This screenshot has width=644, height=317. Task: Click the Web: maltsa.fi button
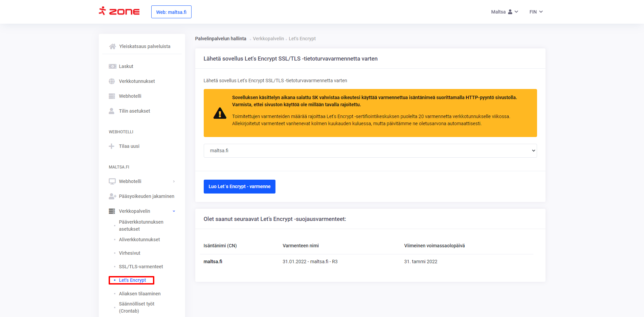171,12
